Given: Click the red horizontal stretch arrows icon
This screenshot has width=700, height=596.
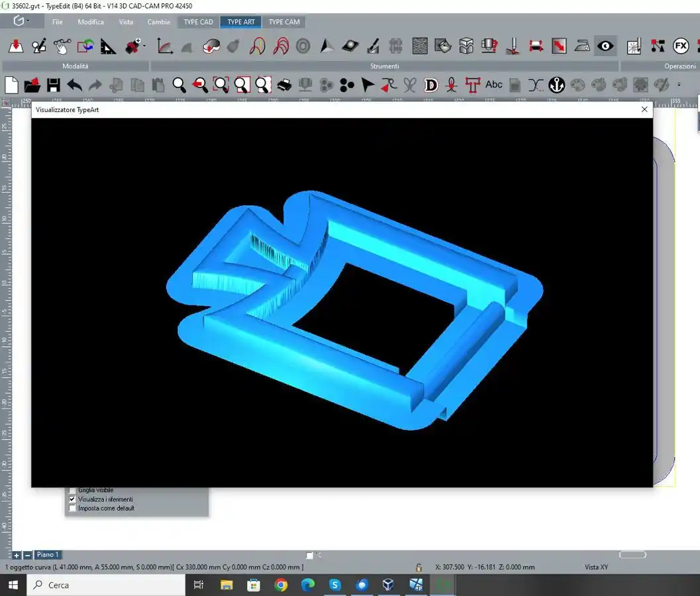Looking at the screenshot, I should coord(536,46).
